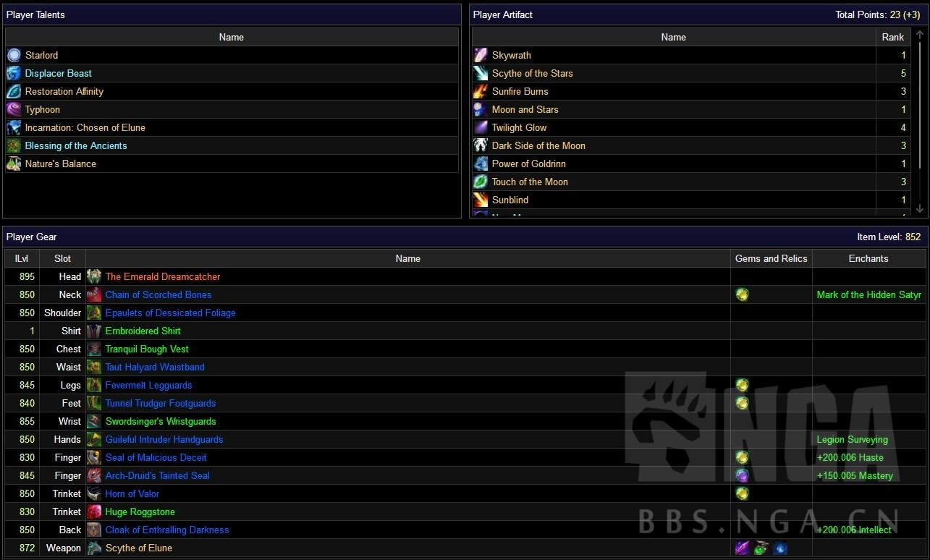Click the artifact list scroll up arrow
Image resolution: width=930 pixels, height=560 pixels.
pos(920,35)
